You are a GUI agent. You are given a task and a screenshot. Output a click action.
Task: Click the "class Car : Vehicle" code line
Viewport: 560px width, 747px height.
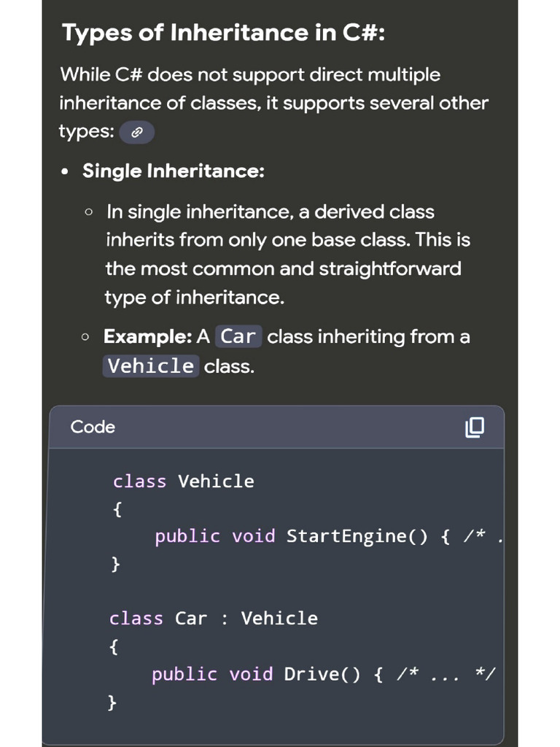point(214,619)
